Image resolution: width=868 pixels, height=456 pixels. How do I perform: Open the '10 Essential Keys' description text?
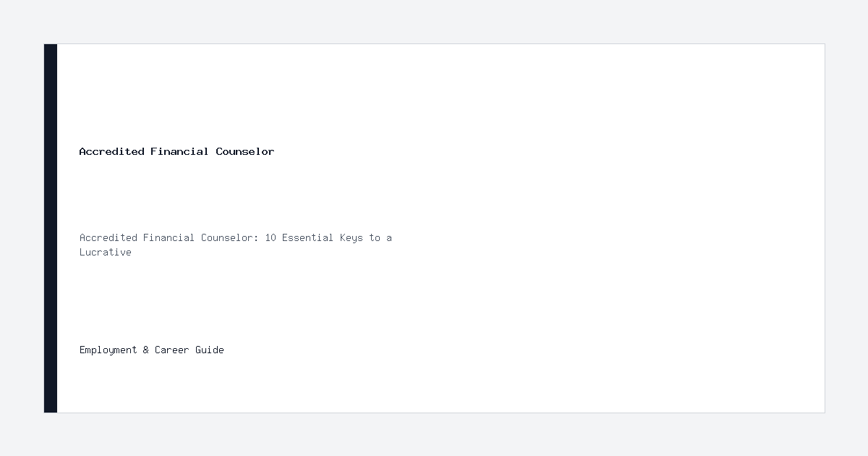pos(236,245)
